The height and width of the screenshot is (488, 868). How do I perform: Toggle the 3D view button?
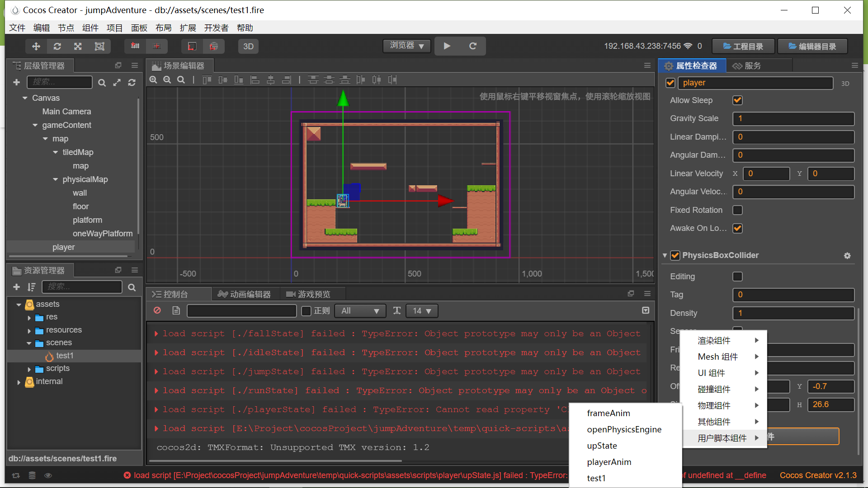(248, 46)
